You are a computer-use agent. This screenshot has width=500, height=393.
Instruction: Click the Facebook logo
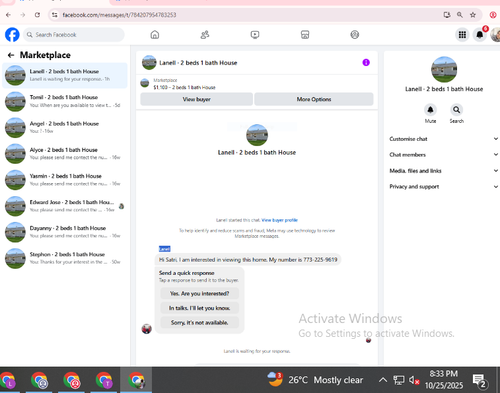click(12, 35)
